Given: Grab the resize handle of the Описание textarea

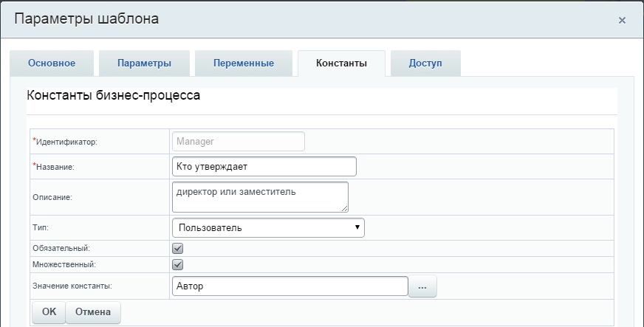Looking at the screenshot, I should (x=344, y=208).
